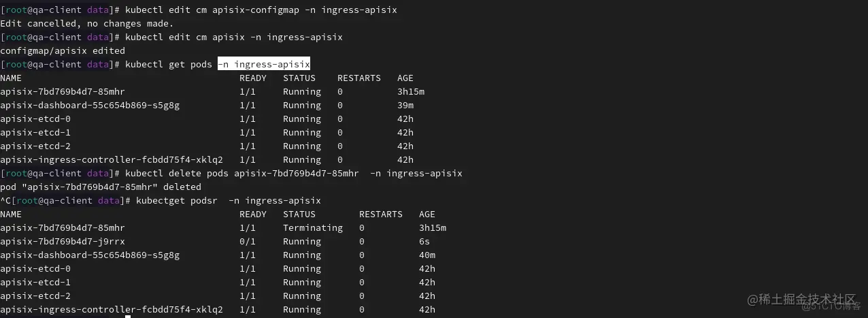Screen dimensions: 868x318
Task: Click the highlighted '-n ingress-apisix' selection
Action: [x=264, y=65]
